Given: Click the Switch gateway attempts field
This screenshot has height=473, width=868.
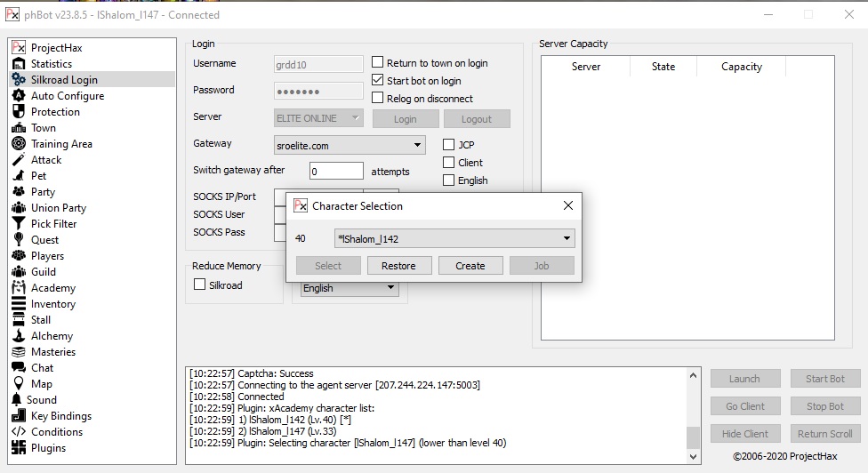Looking at the screenshot, I should [x=336, y=171].
